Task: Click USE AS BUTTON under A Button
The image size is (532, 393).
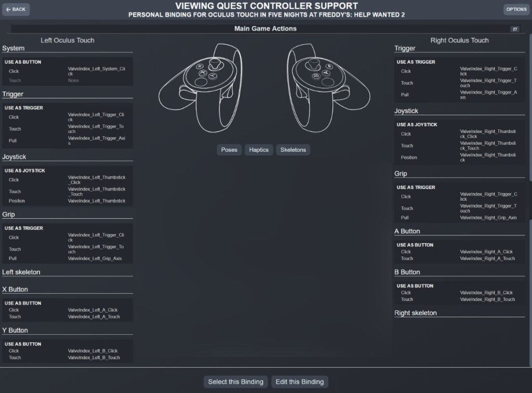Action: (x=415, y=245)
